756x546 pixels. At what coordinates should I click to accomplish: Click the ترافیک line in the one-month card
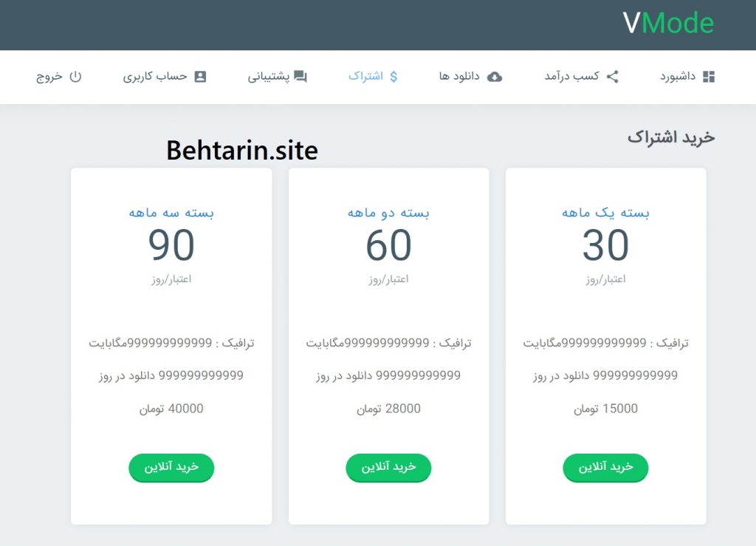coord(605,343)
